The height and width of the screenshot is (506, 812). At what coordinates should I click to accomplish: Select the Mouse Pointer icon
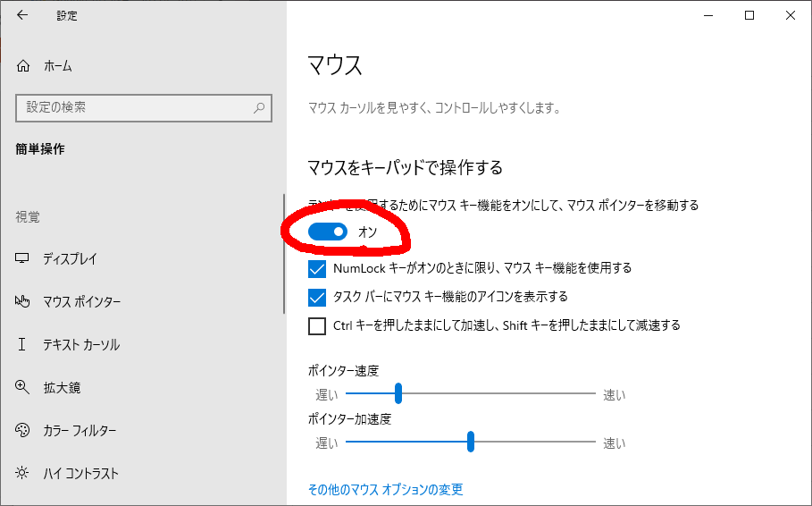tap(23, 302)
